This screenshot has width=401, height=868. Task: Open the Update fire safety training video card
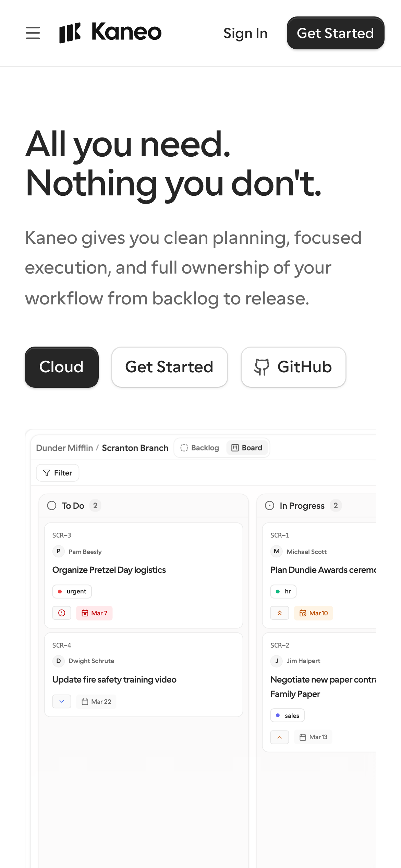pos(114,679)
